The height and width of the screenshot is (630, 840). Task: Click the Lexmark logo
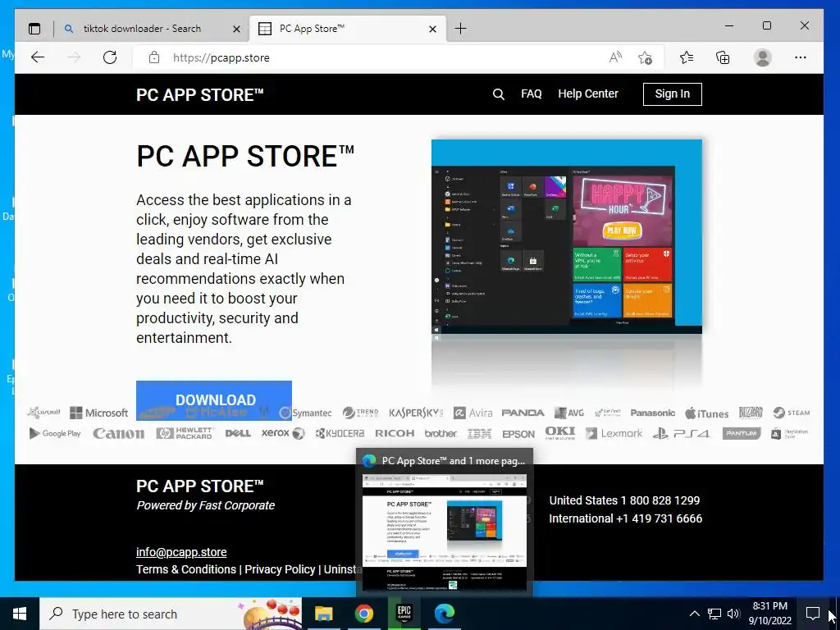[614, 433]
